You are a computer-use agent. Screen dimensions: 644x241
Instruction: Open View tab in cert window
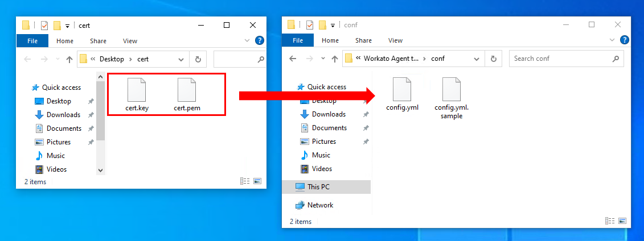[x=130, y=41]
